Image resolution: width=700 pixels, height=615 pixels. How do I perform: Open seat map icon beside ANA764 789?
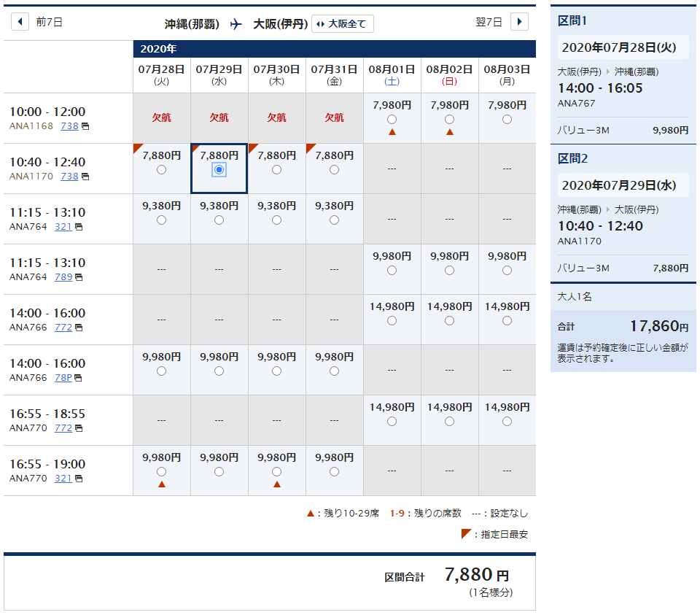pyautogui.click(x=79, y=277)
